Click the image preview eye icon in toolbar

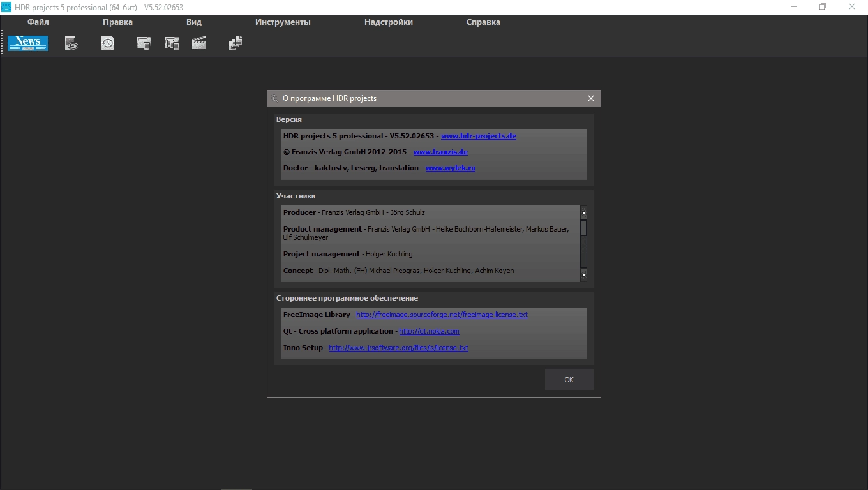pyautogui.click(x=71, y=43)
